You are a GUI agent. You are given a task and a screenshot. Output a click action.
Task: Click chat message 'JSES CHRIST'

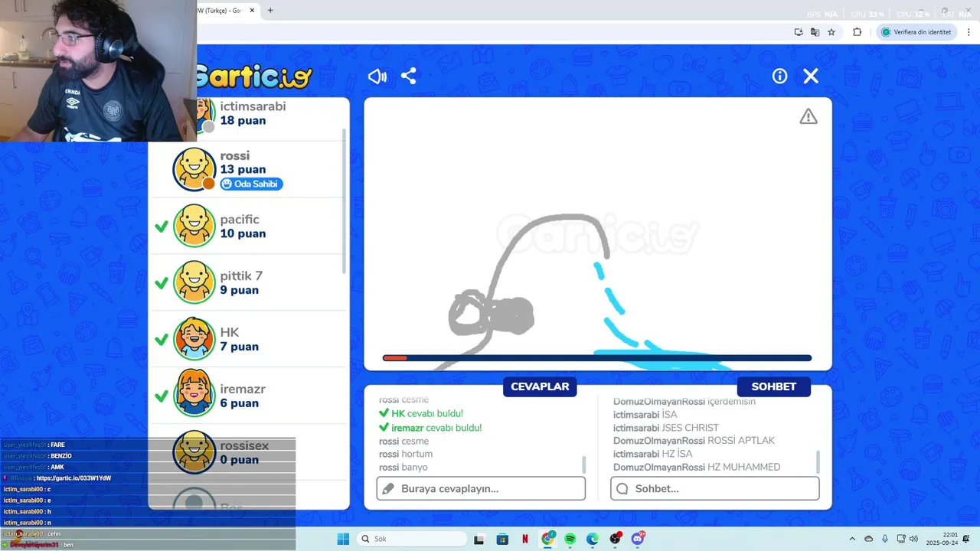tap(691, 428)
